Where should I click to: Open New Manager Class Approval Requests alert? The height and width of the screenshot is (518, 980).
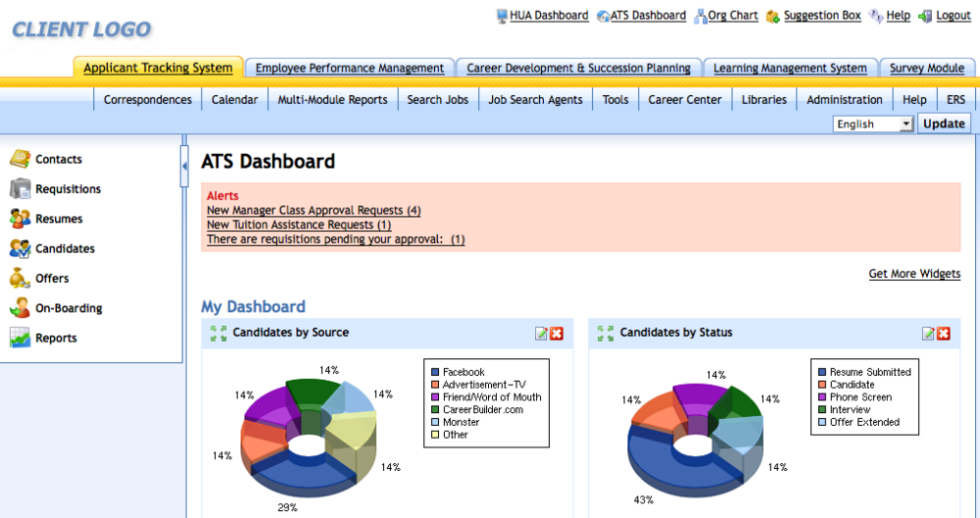(x=314, y=211)
